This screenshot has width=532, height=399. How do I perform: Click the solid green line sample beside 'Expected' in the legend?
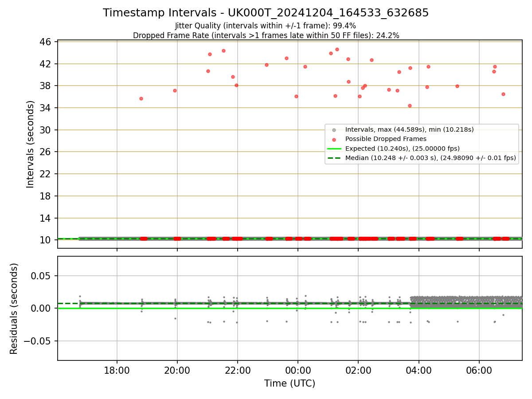pos(334,149)
